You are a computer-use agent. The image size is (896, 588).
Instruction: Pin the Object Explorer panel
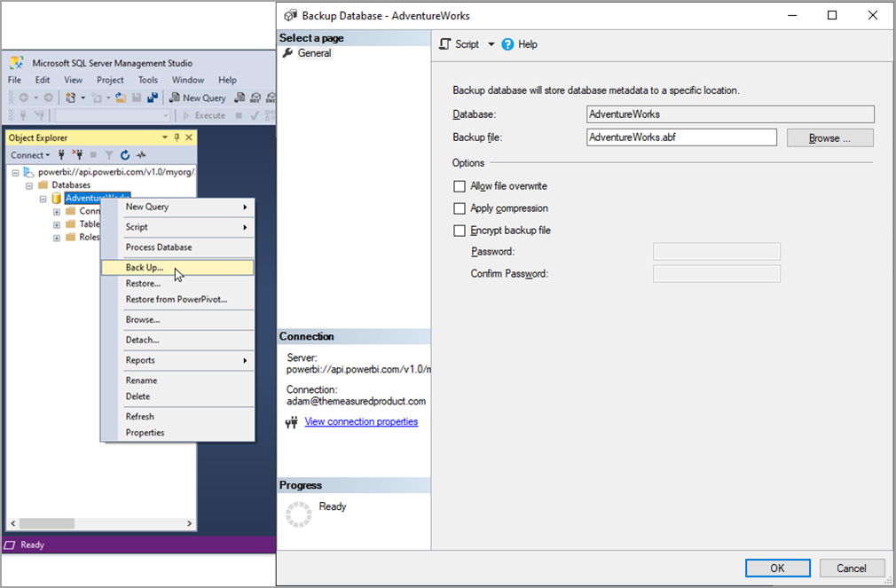177,137
